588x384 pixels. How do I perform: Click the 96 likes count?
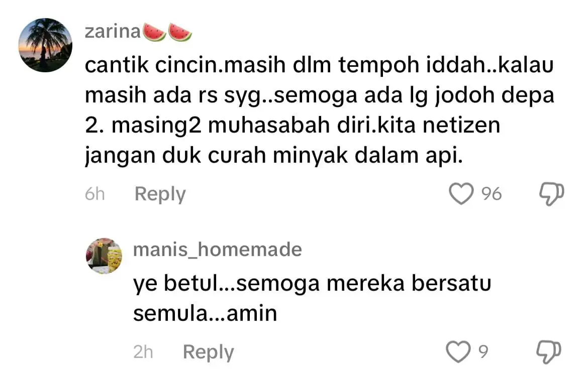click(492, 194)
